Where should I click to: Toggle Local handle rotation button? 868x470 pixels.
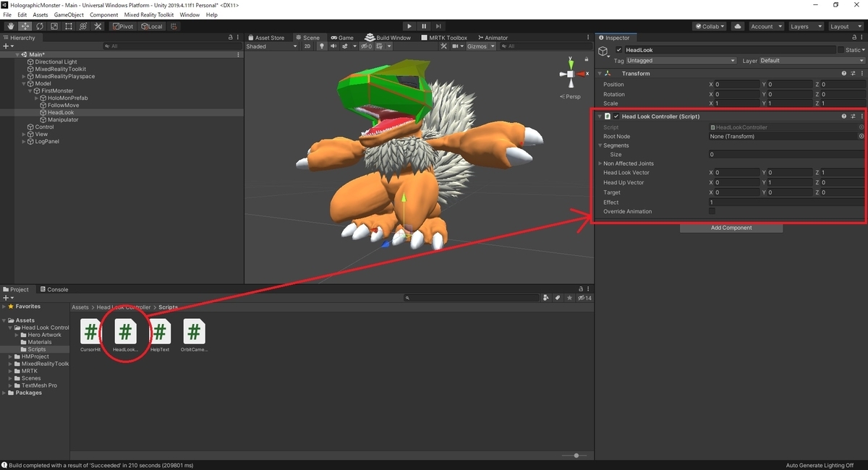tap(152, 26)
